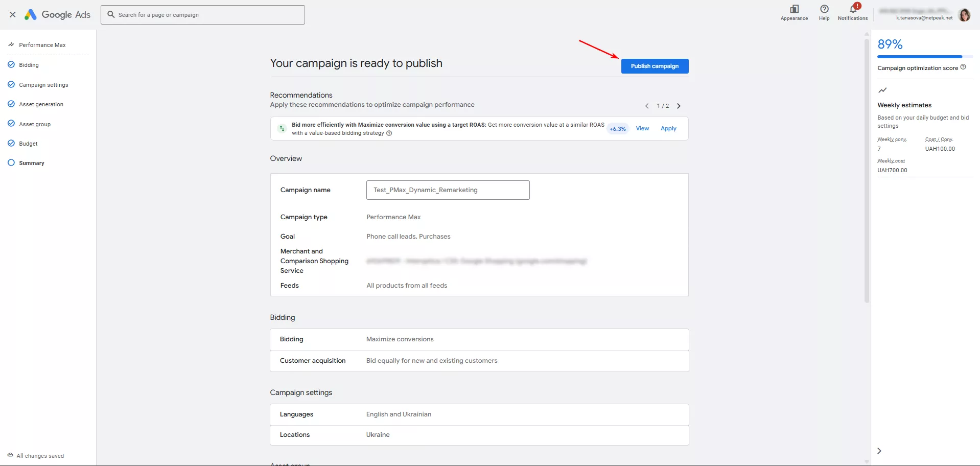The width and height of the screenshot is (980, 466).
Task: Open the Campaign settings step
Action: pos(43,85)
